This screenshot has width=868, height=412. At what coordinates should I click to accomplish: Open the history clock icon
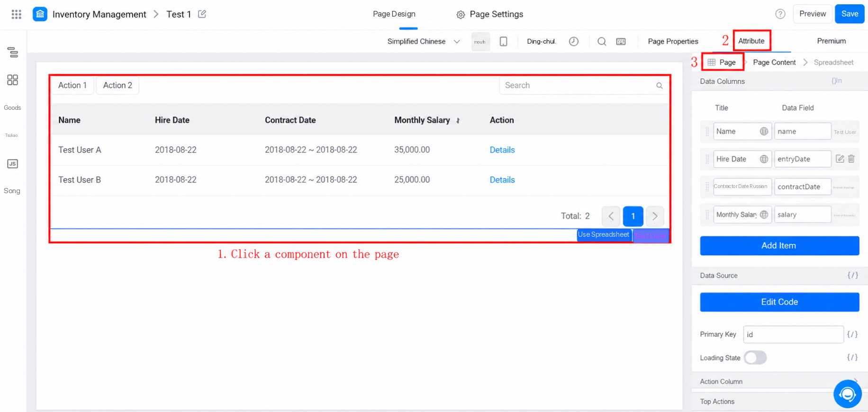tap(573, 41)
